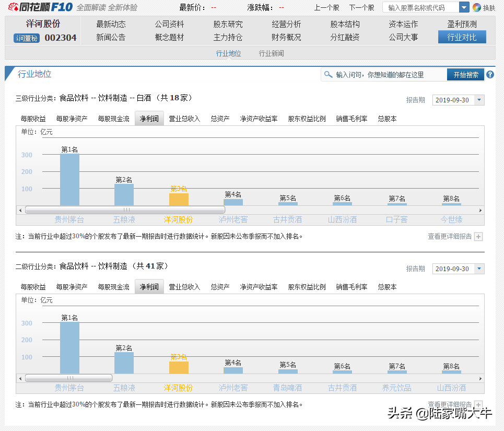This screenshot has width=504, height=431.
Task: Open the 公司资料 menu
Action: [169, 24]
